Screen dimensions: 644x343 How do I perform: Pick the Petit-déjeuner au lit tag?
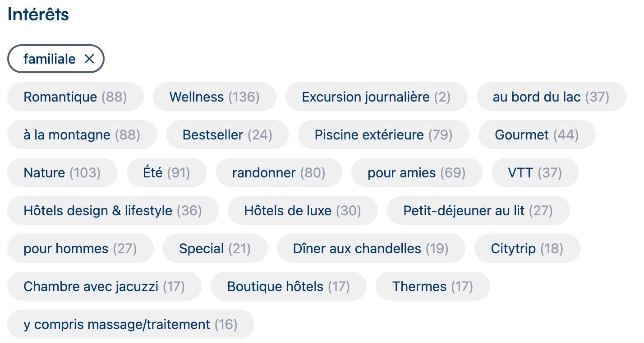pos(478,210)
